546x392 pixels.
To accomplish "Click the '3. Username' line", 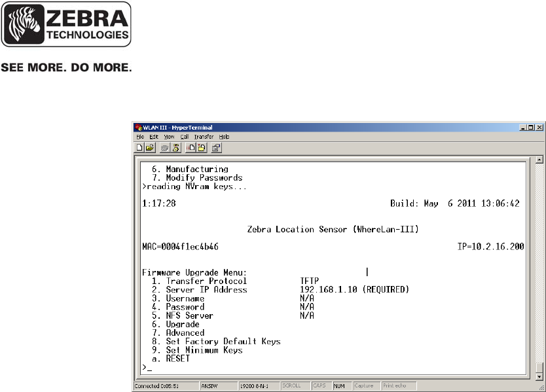I will coord(178,298).
